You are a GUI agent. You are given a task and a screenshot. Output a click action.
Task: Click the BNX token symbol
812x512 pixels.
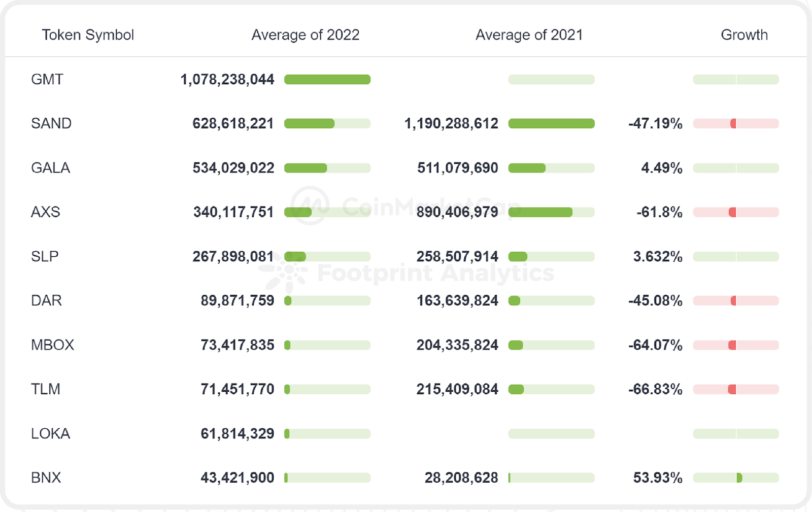coord(46,478)
